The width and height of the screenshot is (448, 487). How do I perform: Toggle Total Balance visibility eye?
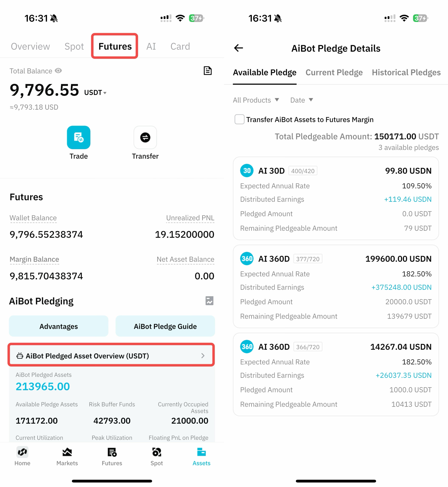coord(58,71)
